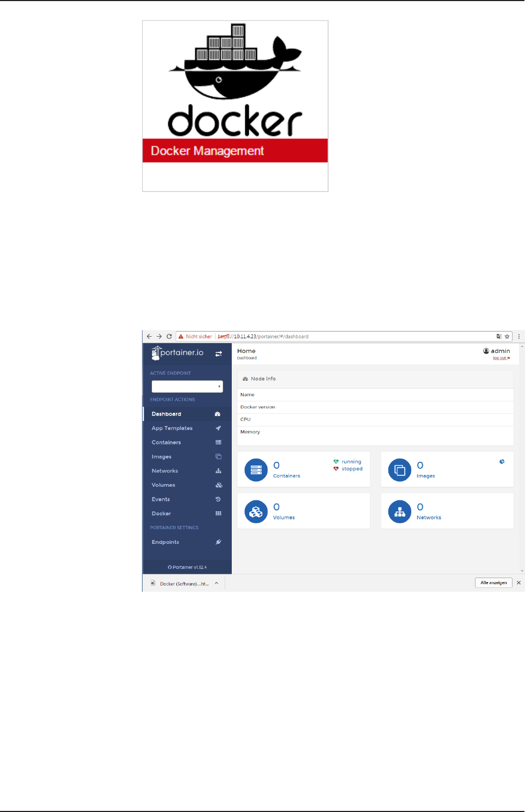Click the Node info header
This screenshot has width=525, height=812.
(375, 379)
